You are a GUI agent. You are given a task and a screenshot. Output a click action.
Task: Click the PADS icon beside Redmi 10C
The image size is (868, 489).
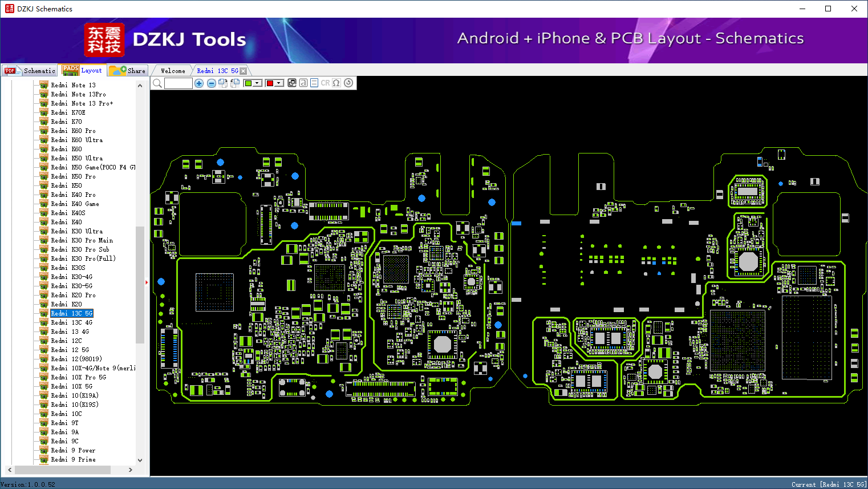tap(44, 414)
